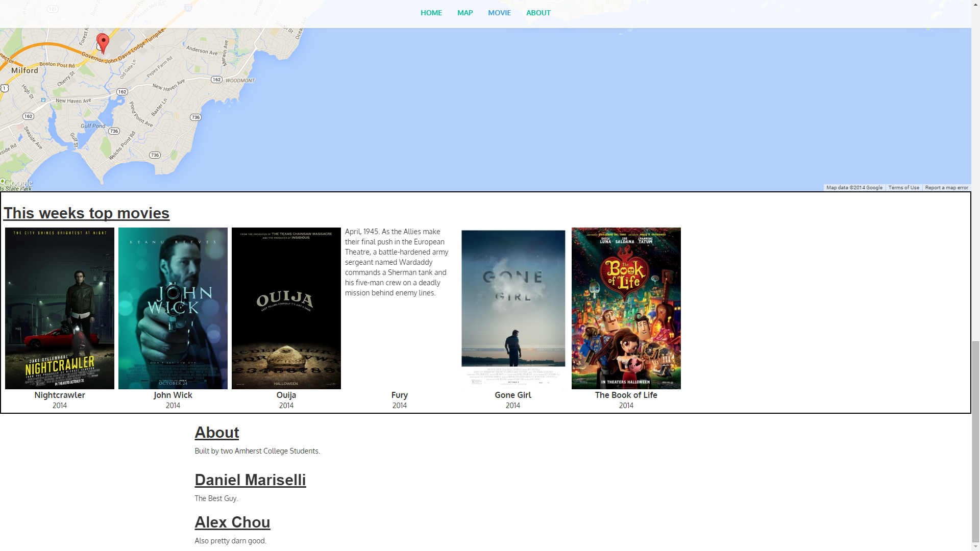Open the Terms of Use link
This screenshot has width=980, height=551.
pos(903,188)
